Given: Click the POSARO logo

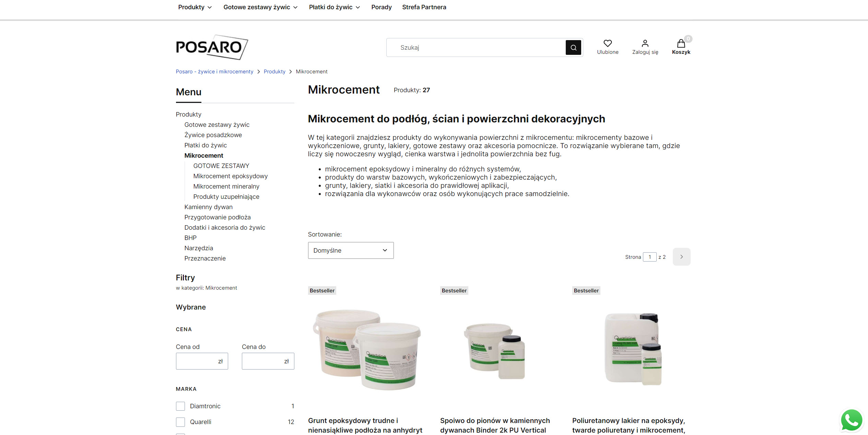Looking at the screenshot, I should 212,47.
